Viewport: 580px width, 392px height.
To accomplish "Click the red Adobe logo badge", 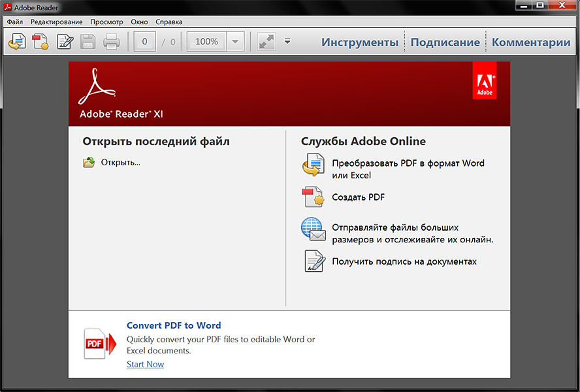I will [x=485, y=81].
